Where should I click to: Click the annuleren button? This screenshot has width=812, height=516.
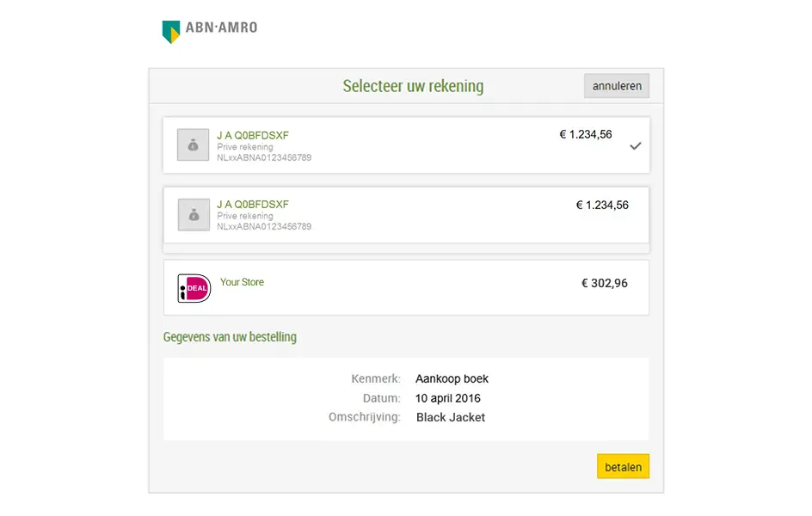(616, 85)
